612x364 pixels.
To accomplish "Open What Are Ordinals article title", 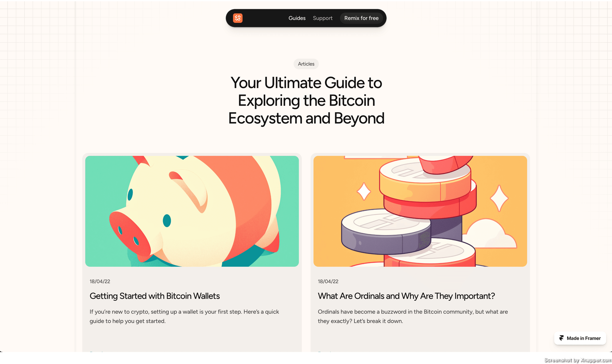I will click(x=406, y=296).
